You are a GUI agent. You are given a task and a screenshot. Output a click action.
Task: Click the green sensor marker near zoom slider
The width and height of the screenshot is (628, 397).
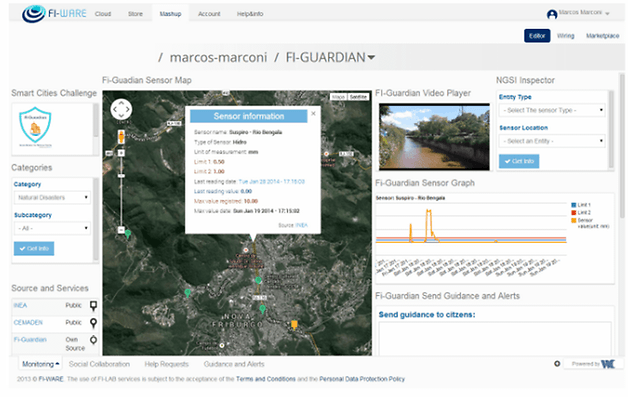pos(128,234)
